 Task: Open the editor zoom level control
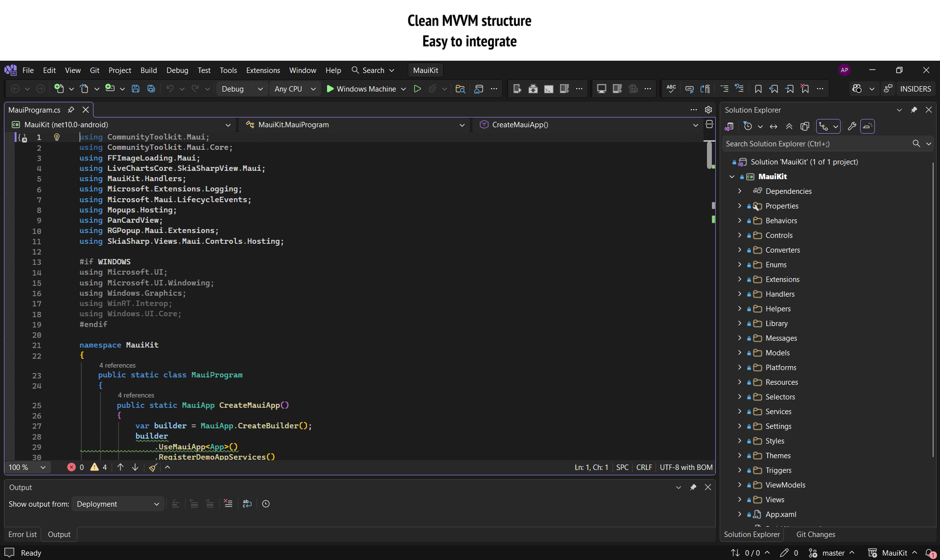click(27, 467)
